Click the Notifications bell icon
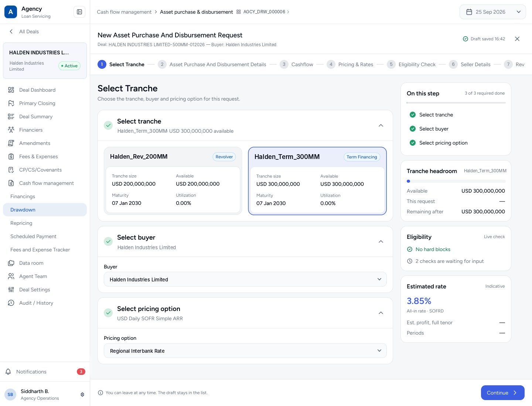The image size is (532, 406). 8,372
